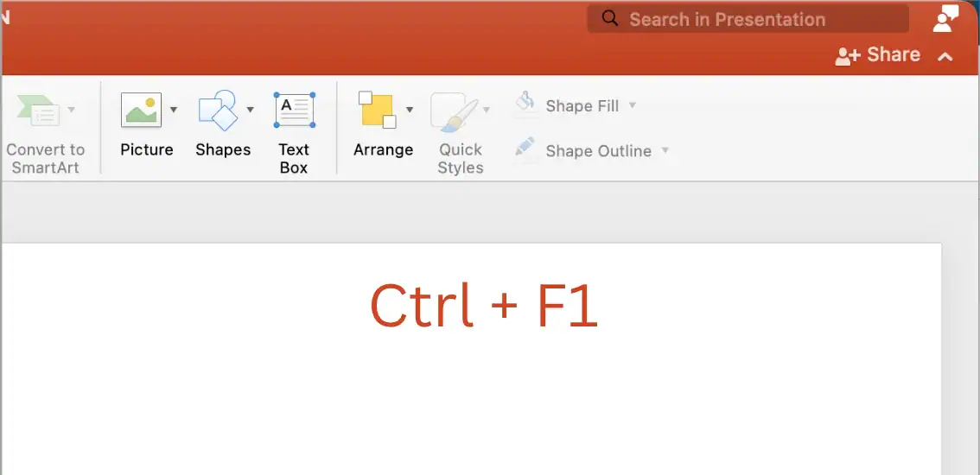
Task: Click the Convert to SmartArt icon
Action: [x=39, y=110]
